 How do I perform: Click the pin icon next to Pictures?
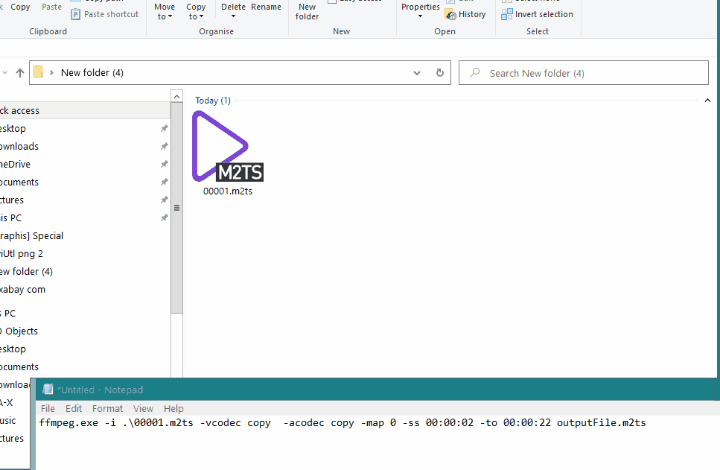coord(164,200)
